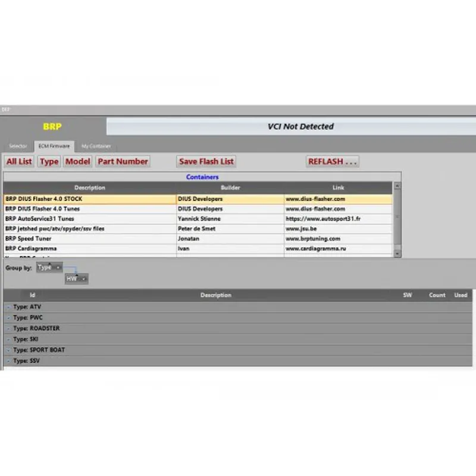Screen dimensions: 476x476
Task: Filter by Model button
Action: click(x=77, y=161)
